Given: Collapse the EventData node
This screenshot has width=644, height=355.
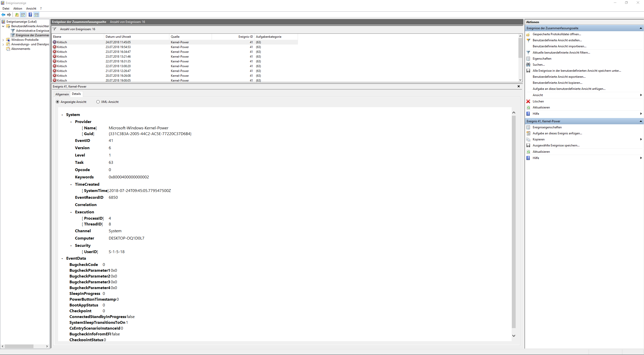Looking at the screenshot, I should pyautogui.click(x=62, y=258).
